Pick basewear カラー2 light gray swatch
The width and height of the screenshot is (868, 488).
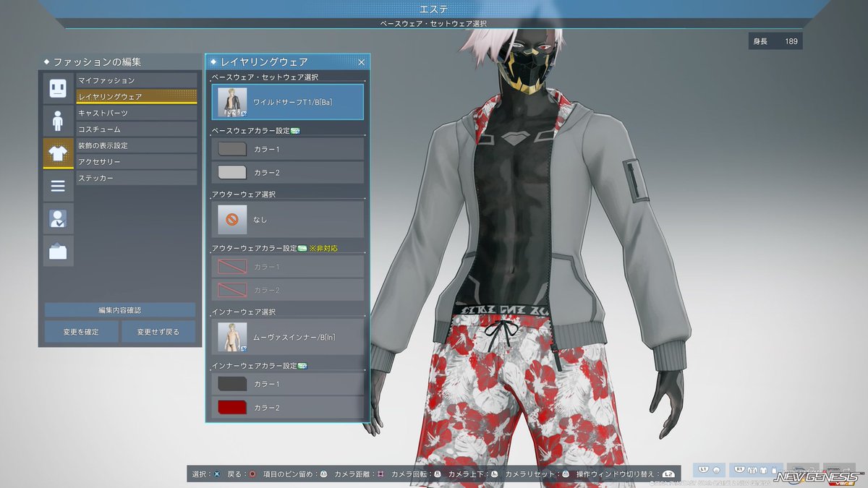232,172
